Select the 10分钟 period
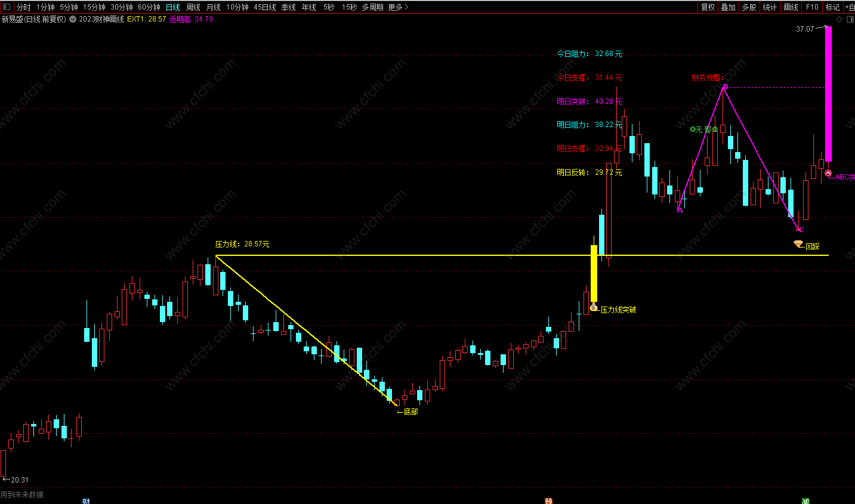Viewport: 855px width, 504px height. pyautogui.click(x=237, y=7)
